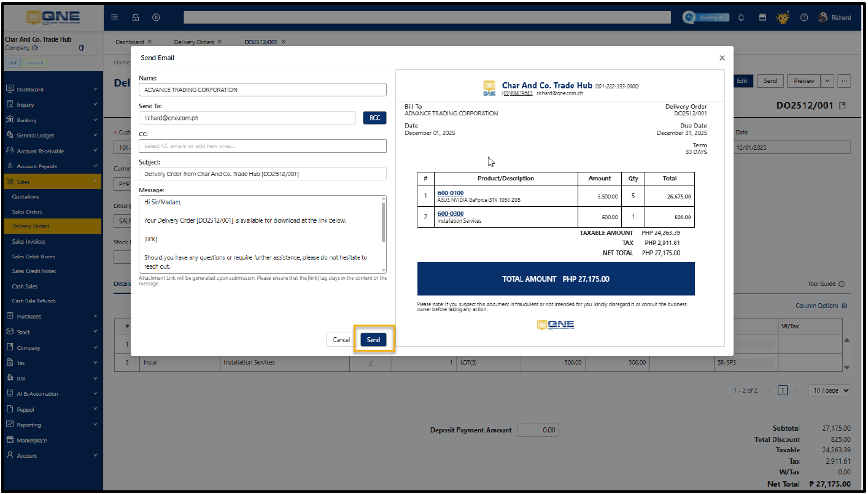
Task: Open the Preview dropdown arrow
Action: click(827, 81)
